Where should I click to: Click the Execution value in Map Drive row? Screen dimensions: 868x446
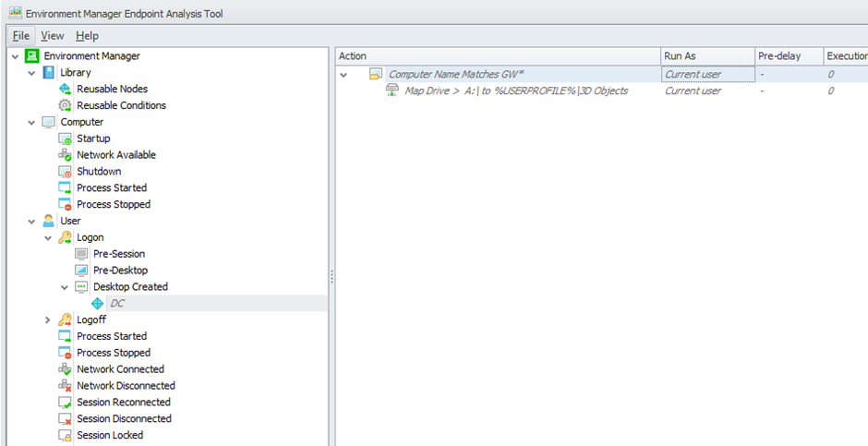click(830, 90)
